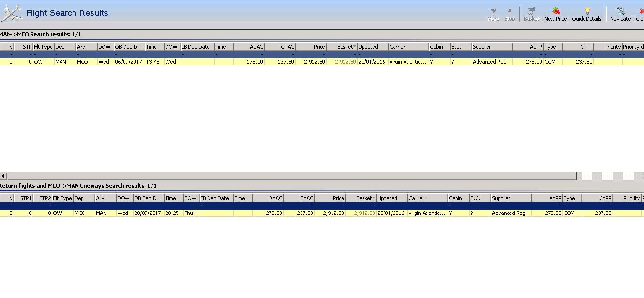
Task: Click 20:25 time cell
Action: click(174, 213)
